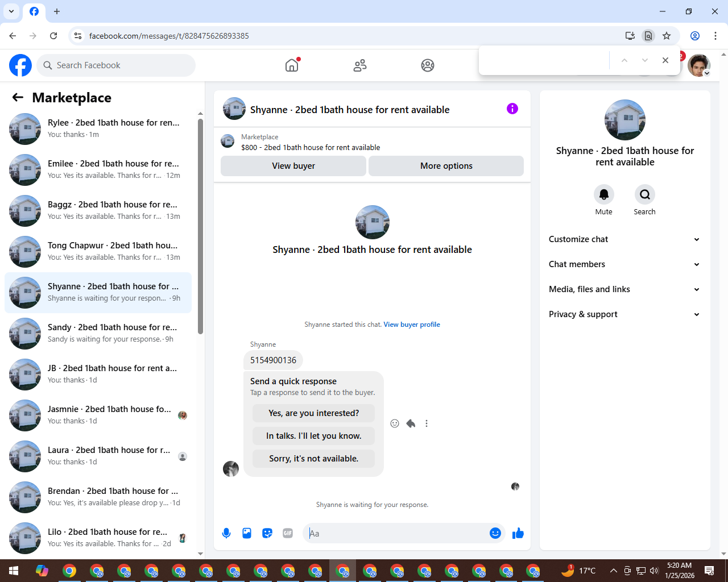Click the volume icon in the system tray
This screenshot has height=582, width=728.
click(654, 571)
